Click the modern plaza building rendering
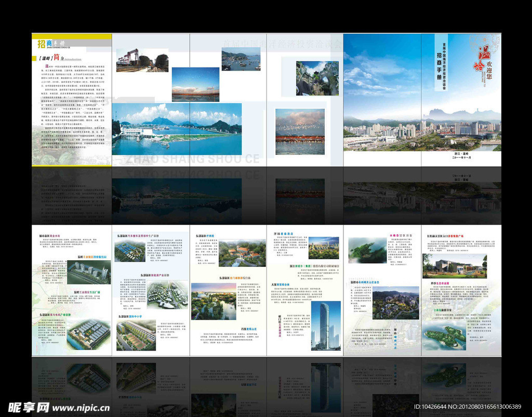 (455, 266)
